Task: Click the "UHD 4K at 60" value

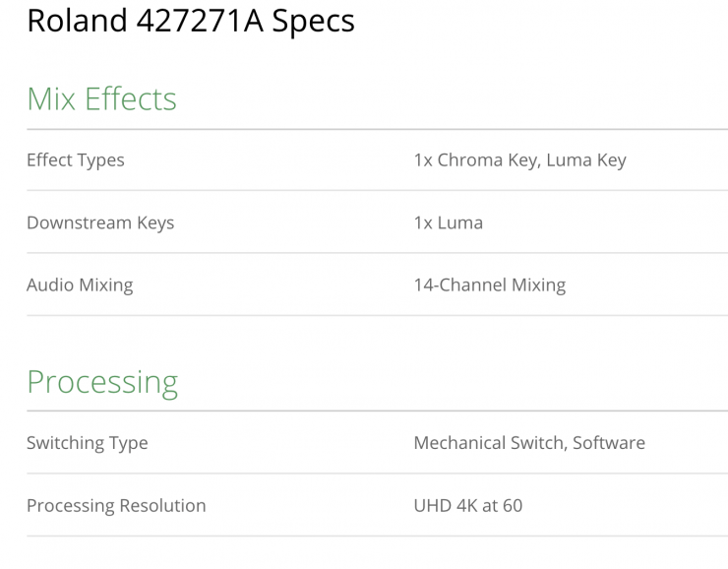Action: pos(468,506)
